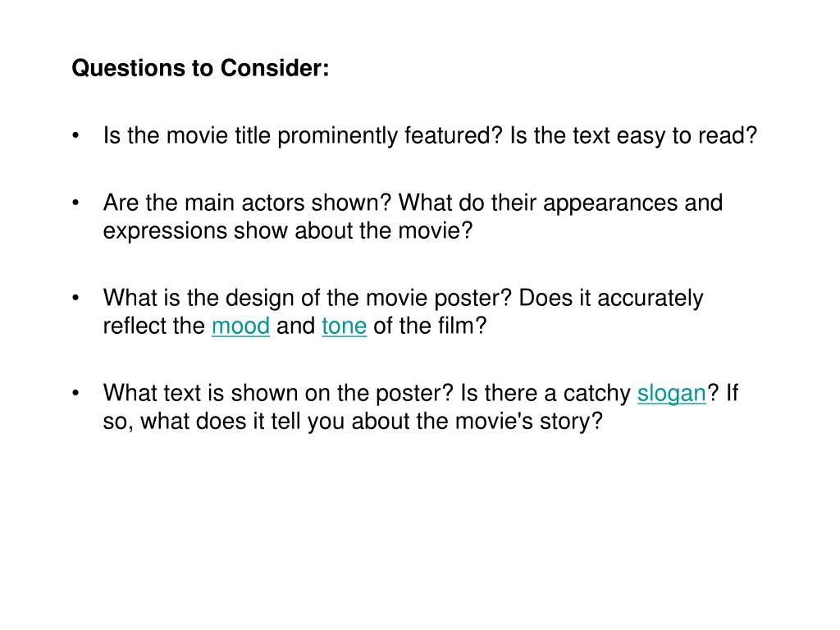Click the sentence 'Are the main actors shown?'
Image resolution: width=840 pixels, height=630 pixels.
tap(248, 203)
